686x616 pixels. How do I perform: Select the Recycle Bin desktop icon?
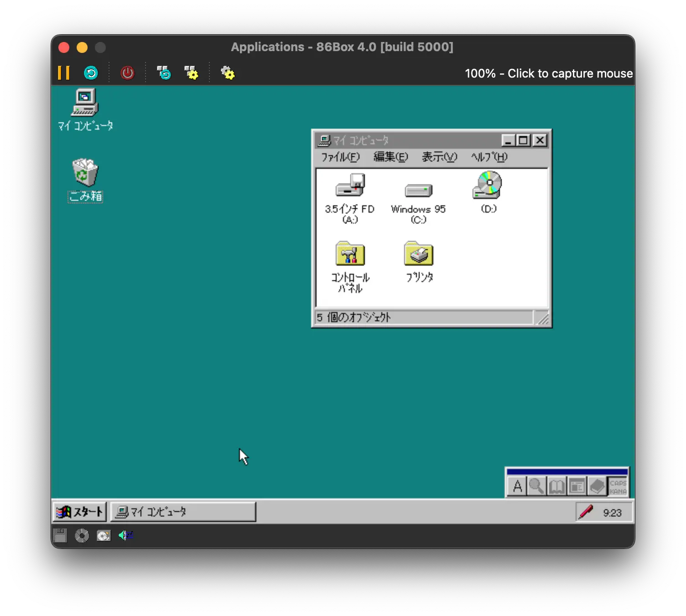[85, 180]
